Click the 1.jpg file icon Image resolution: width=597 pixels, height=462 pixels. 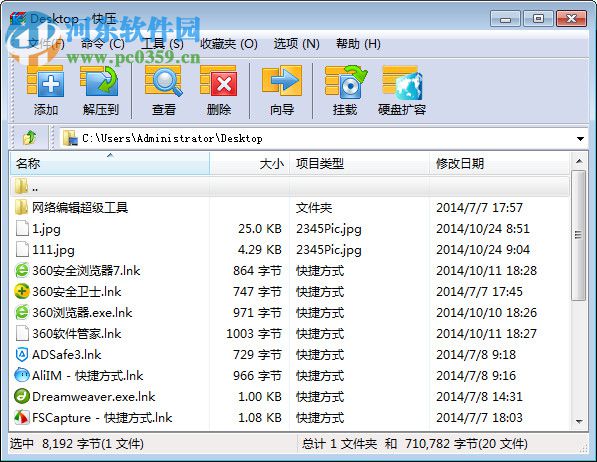(x=22, y=228)
